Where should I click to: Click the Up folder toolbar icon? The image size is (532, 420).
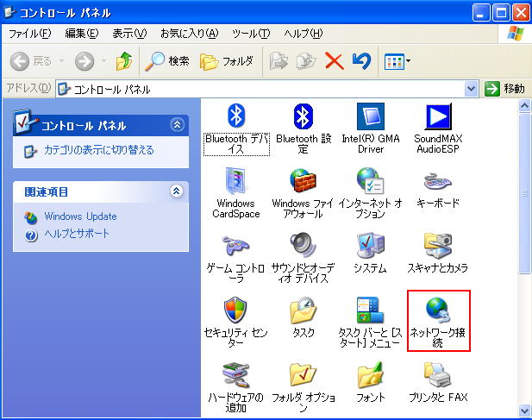pos(124,61)
